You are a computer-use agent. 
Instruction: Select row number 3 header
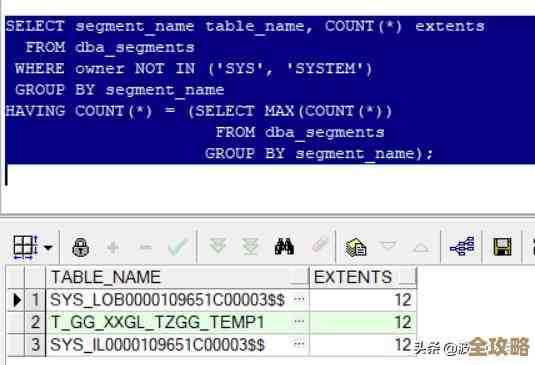35,345
